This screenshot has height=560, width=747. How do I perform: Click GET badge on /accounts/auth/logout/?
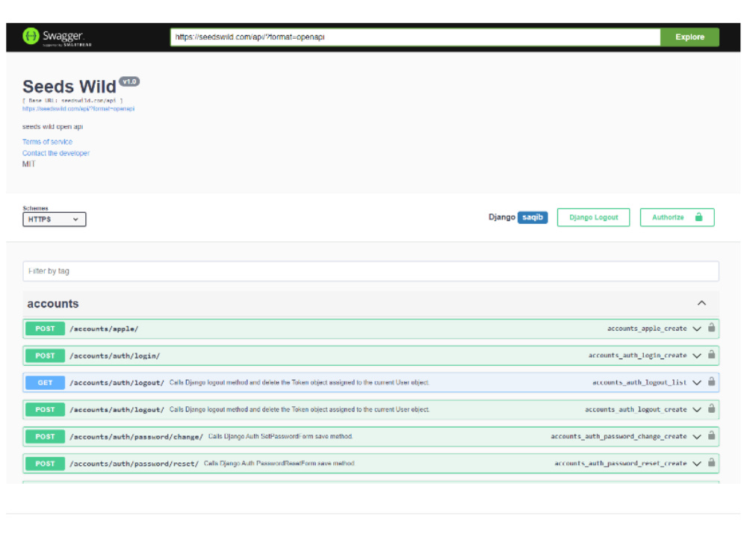(46, 383)
